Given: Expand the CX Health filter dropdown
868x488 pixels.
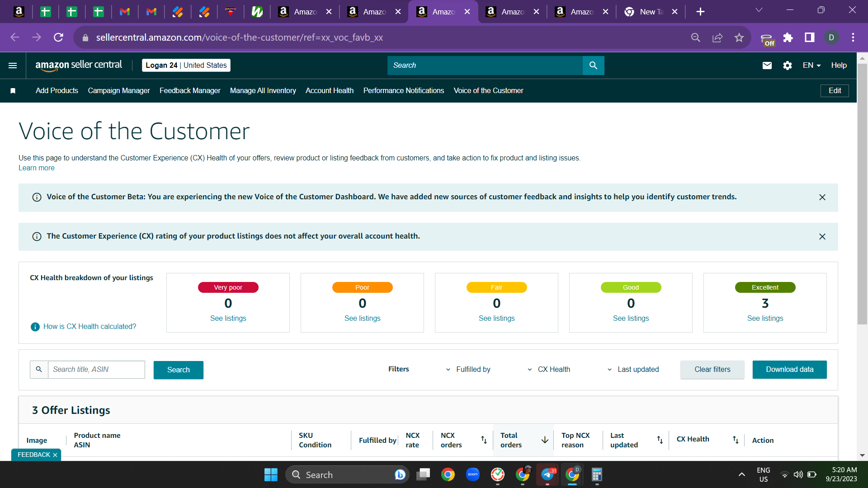Looking at the screenshot, I should click(x=549, y=370).
